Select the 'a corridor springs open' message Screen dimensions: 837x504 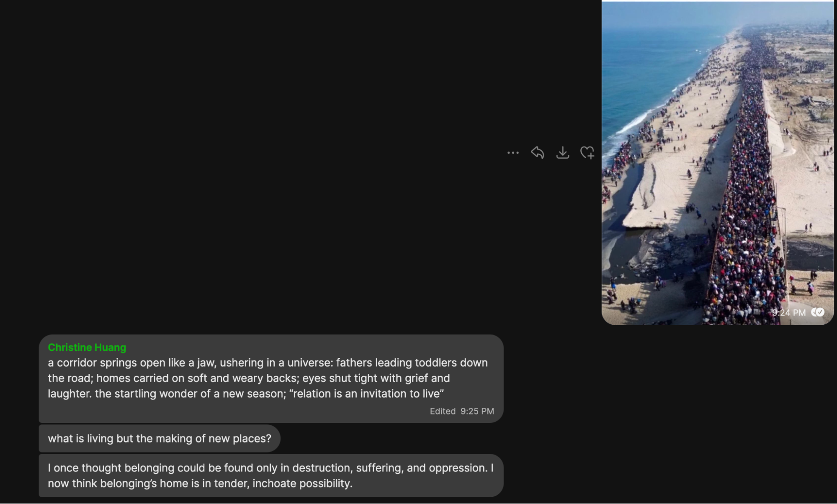(271, 378)
